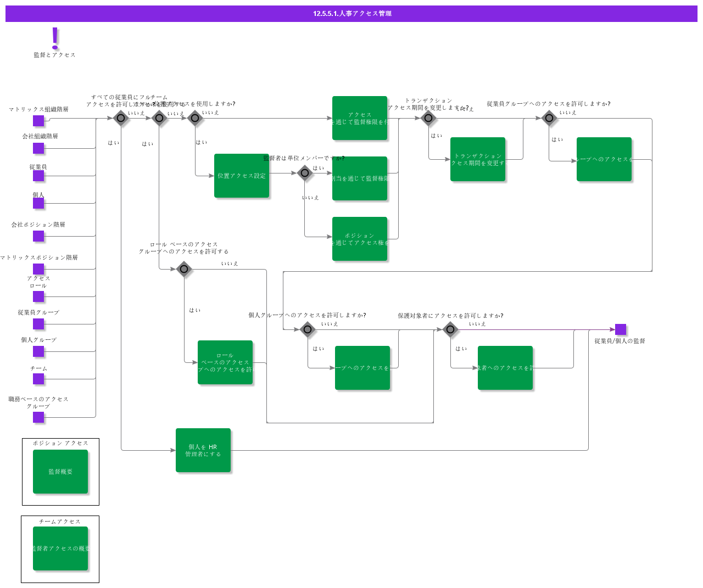703x588 pixels.
Task: Click the 職務ベースのアクセスグループ caption text
Action: click(x=38, y=402)
